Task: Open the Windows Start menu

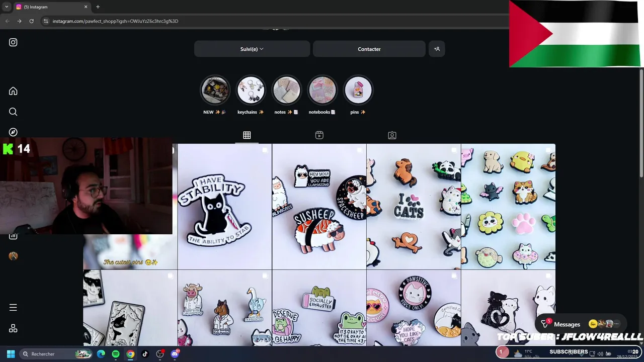Action: (x=11, y=354)
